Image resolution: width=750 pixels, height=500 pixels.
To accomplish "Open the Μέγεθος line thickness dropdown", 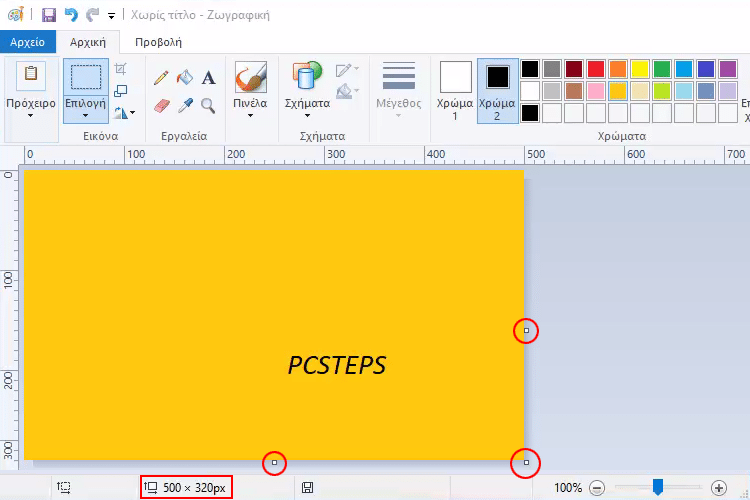I will click(x=398, y=90).
